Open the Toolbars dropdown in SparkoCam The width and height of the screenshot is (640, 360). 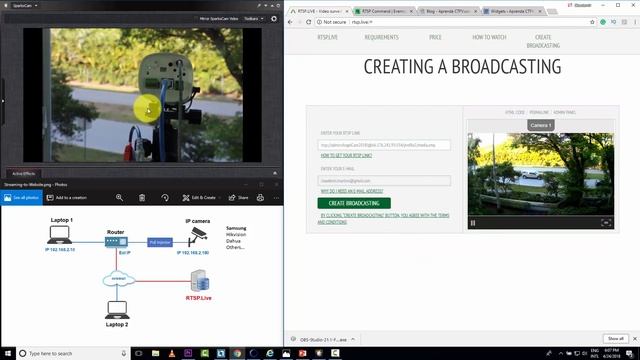254,19
